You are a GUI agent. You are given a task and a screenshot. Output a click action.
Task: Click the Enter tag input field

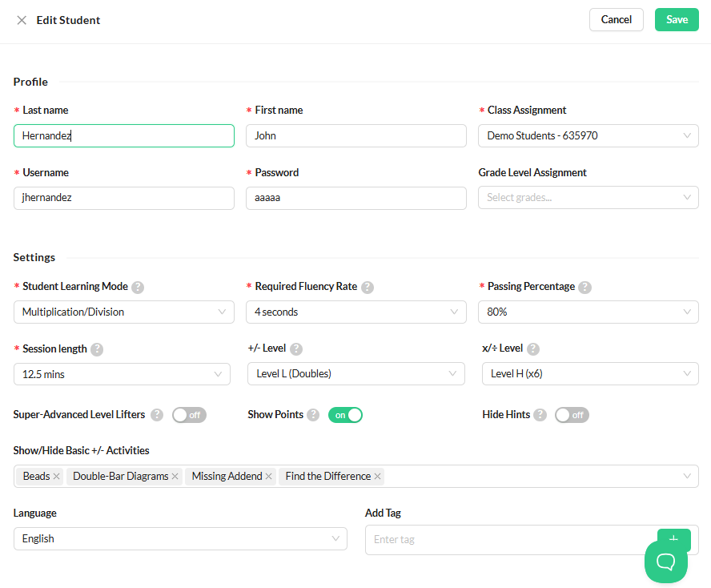pyautogui.click(x=510, y=540)
